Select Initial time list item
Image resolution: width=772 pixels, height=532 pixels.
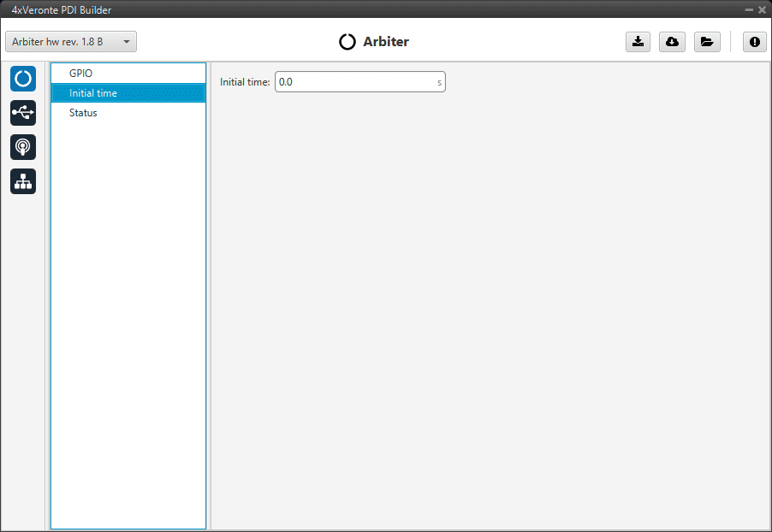click(128, 93)
